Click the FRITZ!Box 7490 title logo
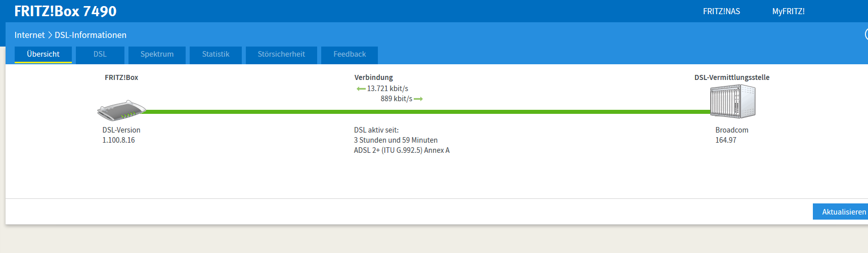 pyautogui.click(x=65, y=11)
